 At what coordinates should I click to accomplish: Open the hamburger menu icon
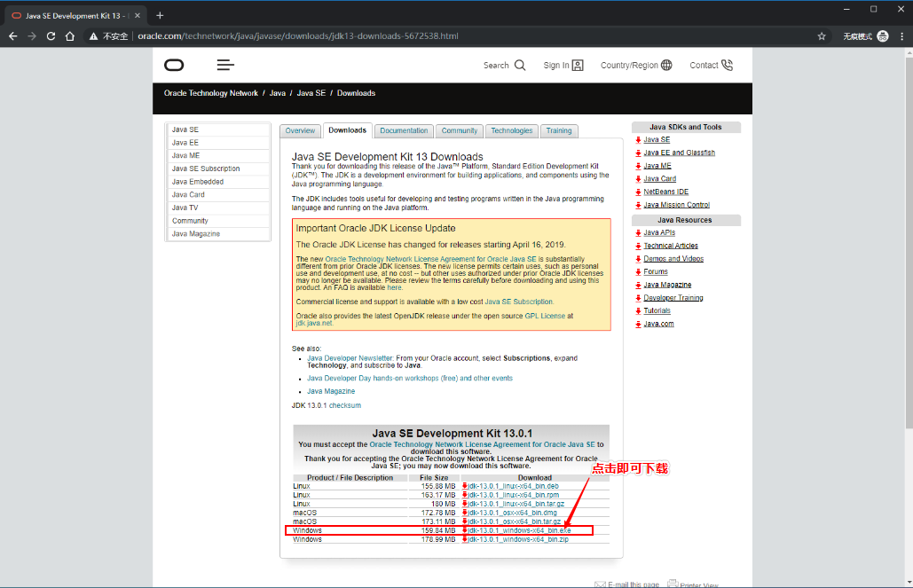click(224, 65)
